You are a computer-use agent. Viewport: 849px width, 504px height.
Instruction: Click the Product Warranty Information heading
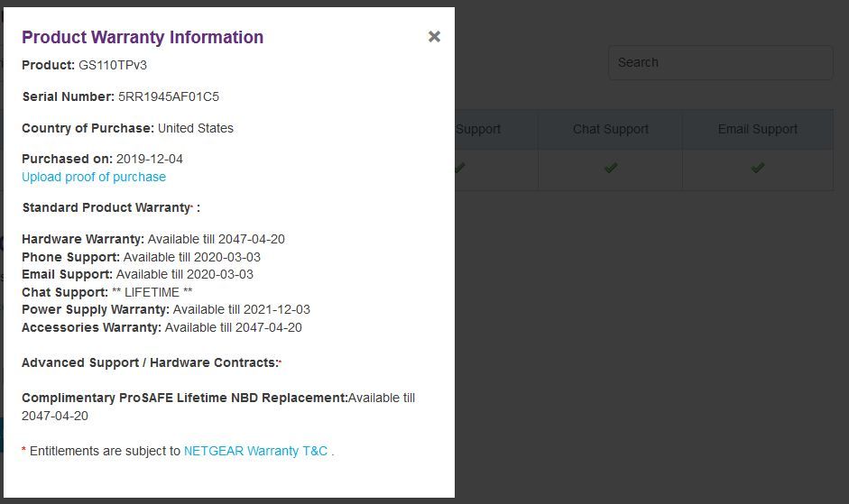tap(143, 37)
